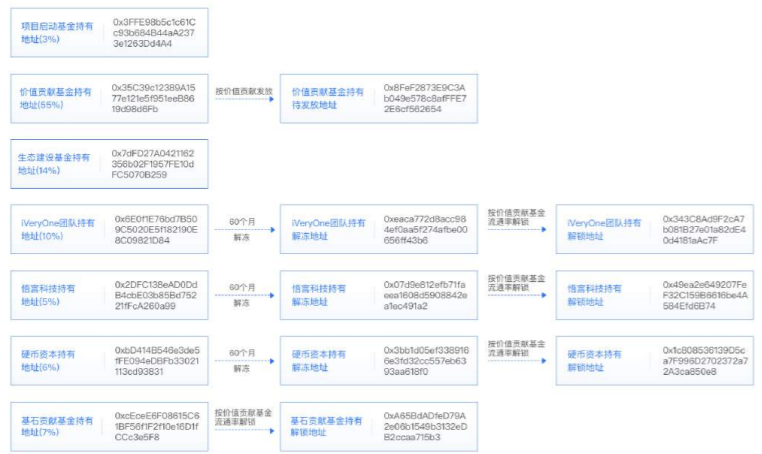Click the 按价值贡献发放 arrow label
This screenshot has height=454, width=762.
(x=244, y=91)
